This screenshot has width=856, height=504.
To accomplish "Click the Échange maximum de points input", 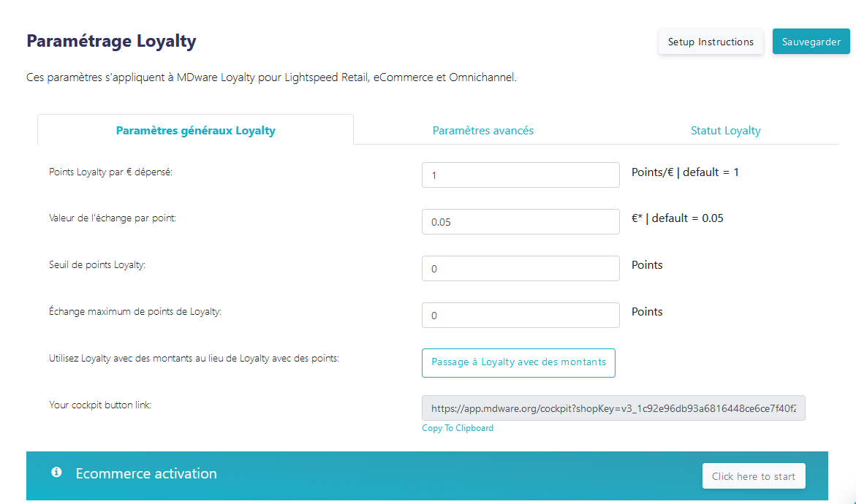I will coord(520,316).
